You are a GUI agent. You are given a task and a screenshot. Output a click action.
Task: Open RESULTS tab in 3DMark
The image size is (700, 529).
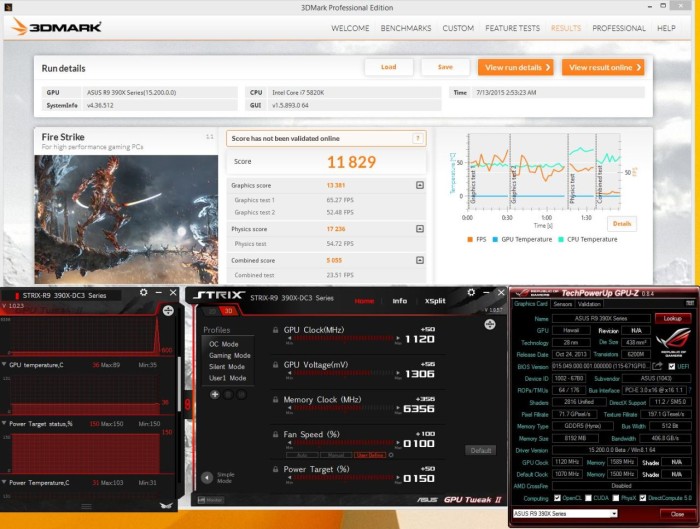(x=566, y=28)
